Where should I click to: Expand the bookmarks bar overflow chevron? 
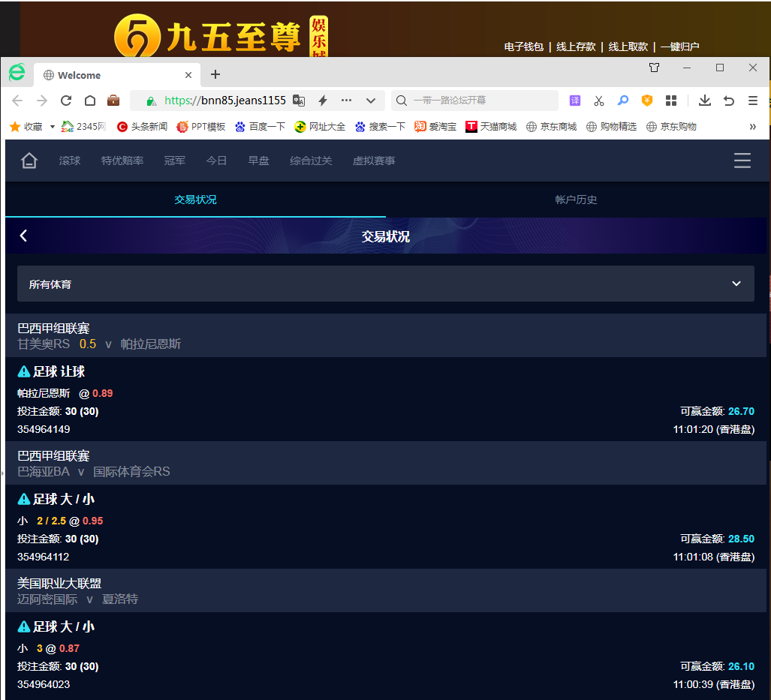[x=752, y=127]
